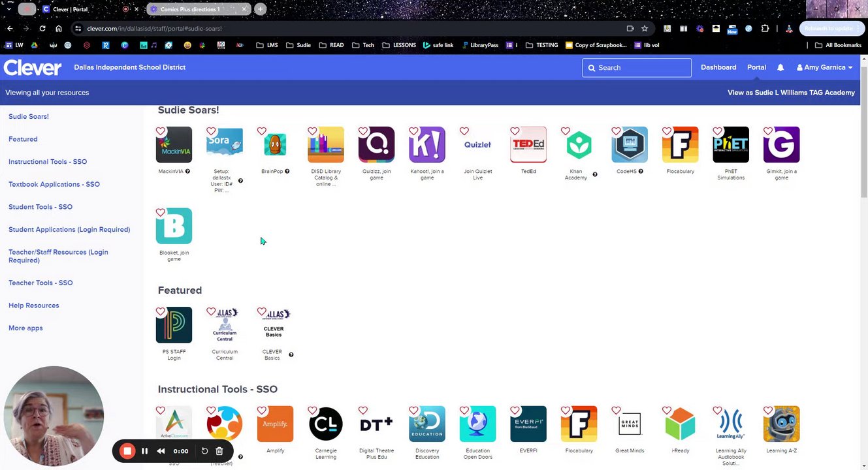The image size is (868, 470).
Task: Click More apps in sidebar
Action: (x=25, y=328)
